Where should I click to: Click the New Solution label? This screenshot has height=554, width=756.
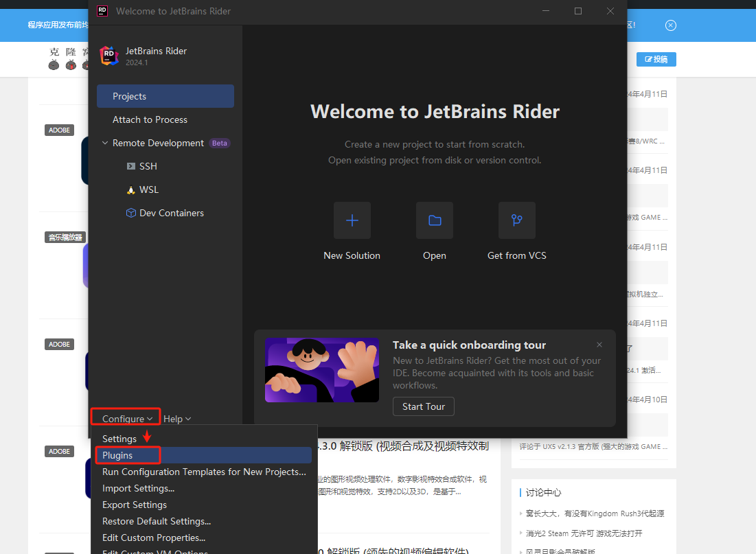pyautogui.click(x=352, y=255)
